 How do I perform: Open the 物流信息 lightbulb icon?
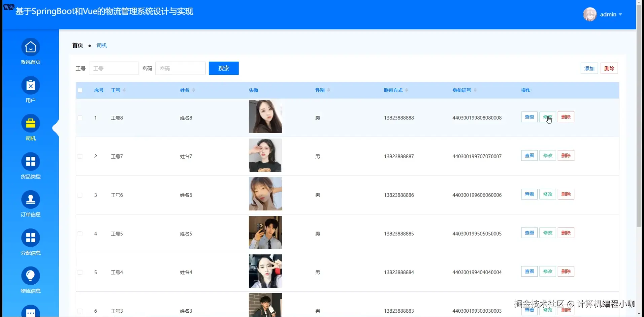(x=31, y=276)
